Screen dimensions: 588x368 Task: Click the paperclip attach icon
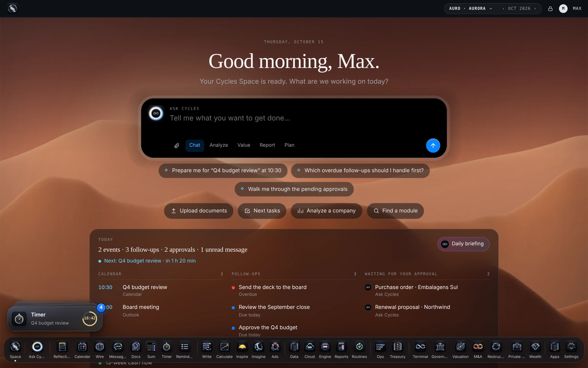(x=177, y=145)
